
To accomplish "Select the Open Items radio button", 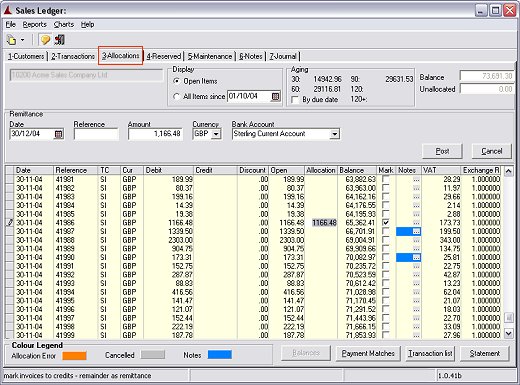I will pos(177,81).
